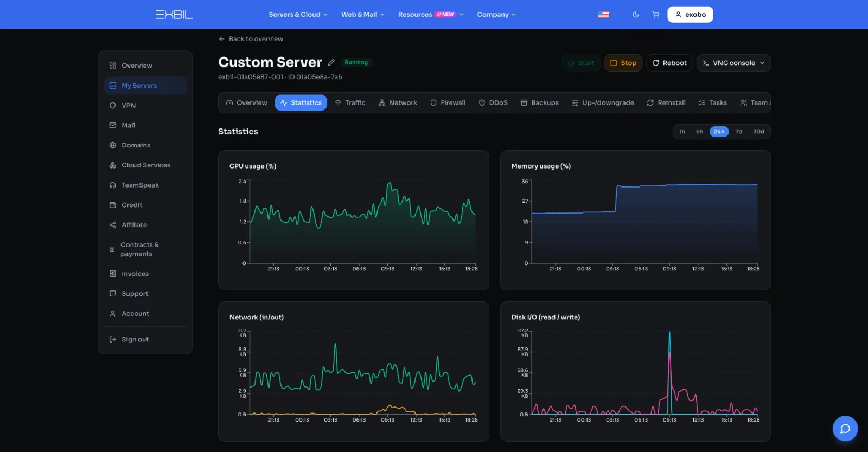The image size is (868, 452).
Task: Open the Reinstall tab
Action: pyautogui.click(x=666, y=103)
